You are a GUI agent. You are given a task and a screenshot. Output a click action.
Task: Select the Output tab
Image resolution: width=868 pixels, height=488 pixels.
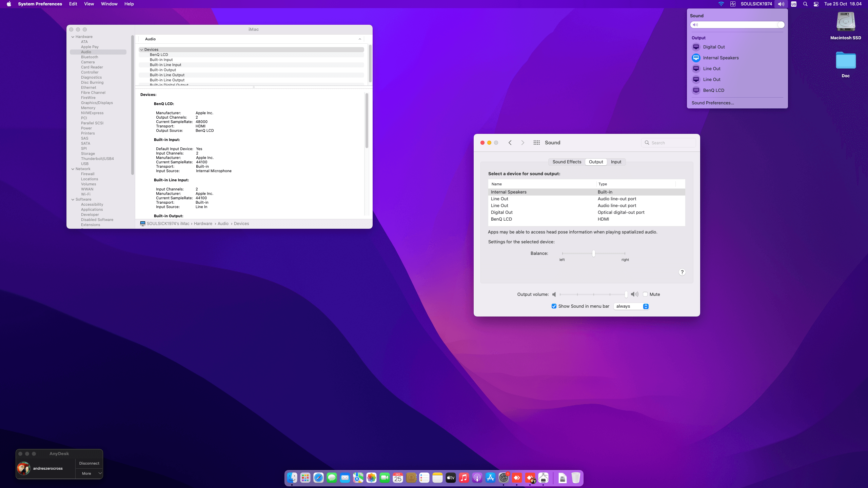pos(596,162)
